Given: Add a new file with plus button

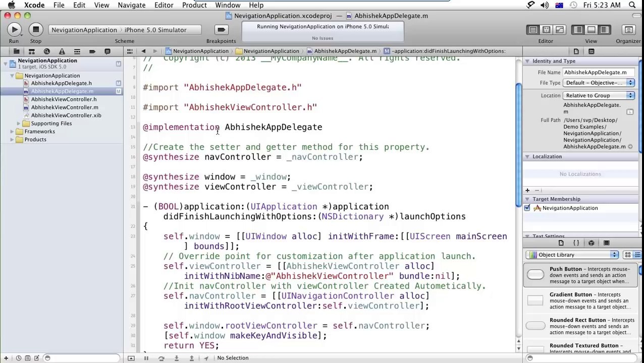Looking at the screenshot, I should [x=6, y=358].
